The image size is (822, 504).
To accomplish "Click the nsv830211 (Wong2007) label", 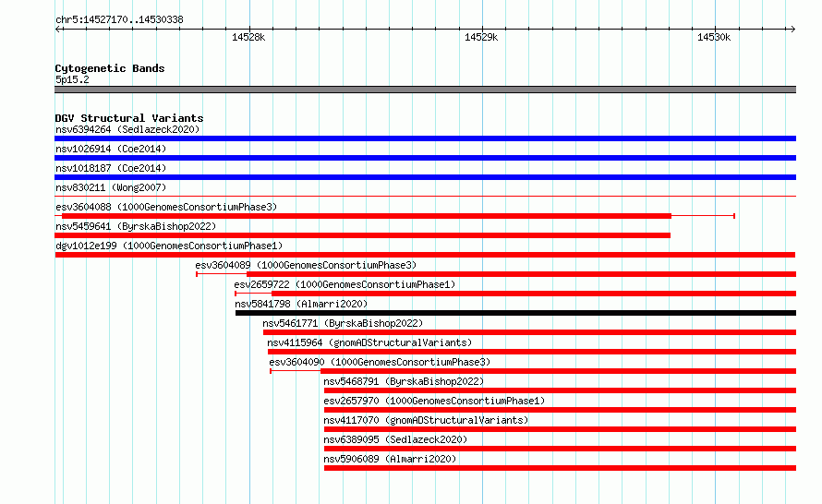I will [111, 187].
